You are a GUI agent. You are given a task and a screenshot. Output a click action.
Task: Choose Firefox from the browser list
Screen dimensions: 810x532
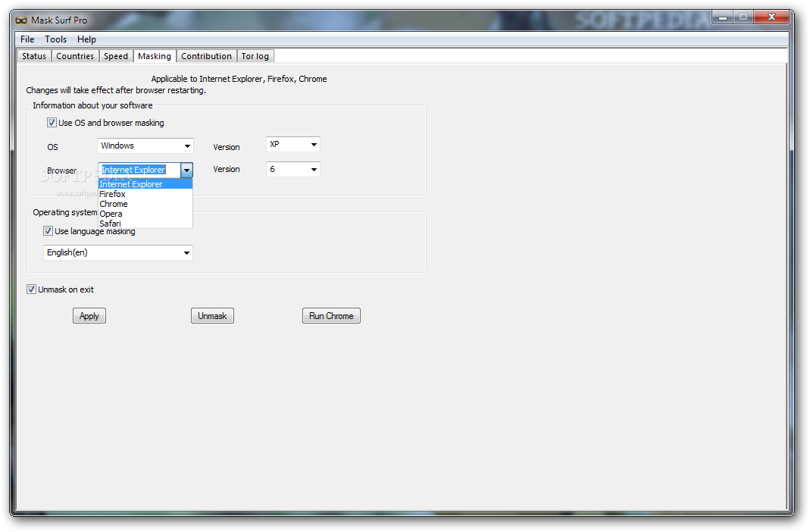coord(145,194)
